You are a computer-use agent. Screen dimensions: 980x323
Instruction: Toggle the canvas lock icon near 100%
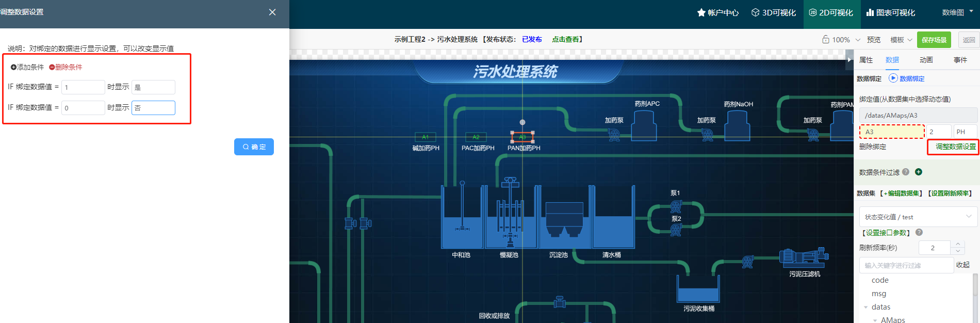pos(825,40)
